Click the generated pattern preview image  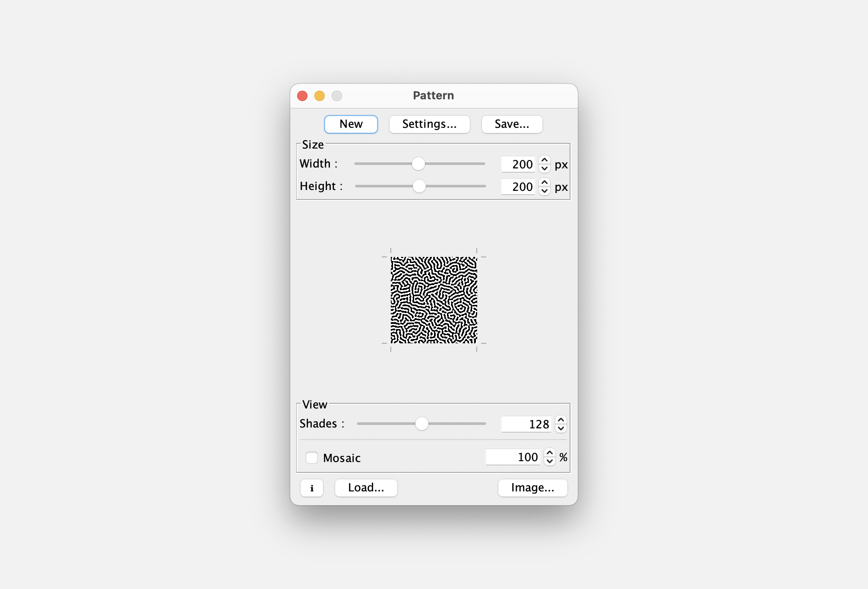434,300
